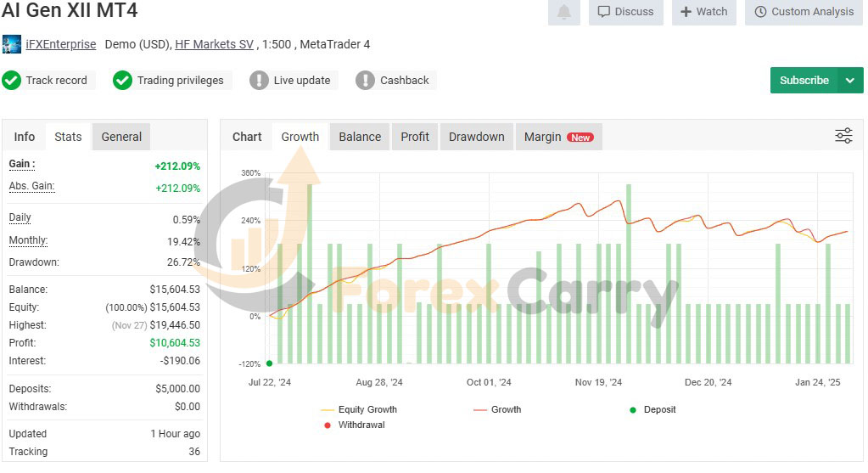Click the Jul 22, '24 axis label
This screenshot has width=868, height=473.
tap(270, 382)
